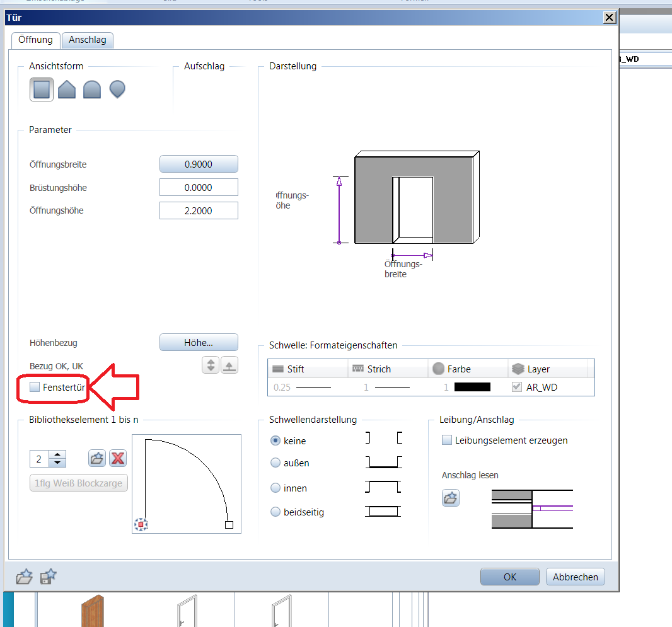The height and width of the screenshot is (627, 672).
Task: Enable the Fenstertür checkbox
Action: click(35, 387)
